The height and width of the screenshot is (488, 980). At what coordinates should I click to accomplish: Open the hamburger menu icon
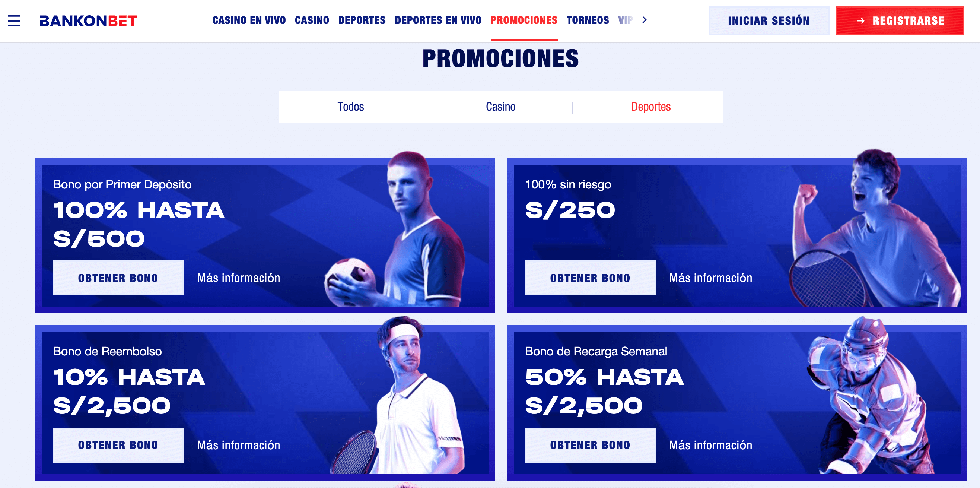tap(14, 20)
